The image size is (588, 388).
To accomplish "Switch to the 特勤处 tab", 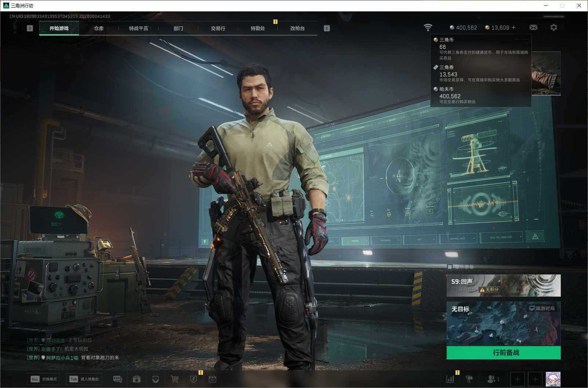I will tap(258, 28).
